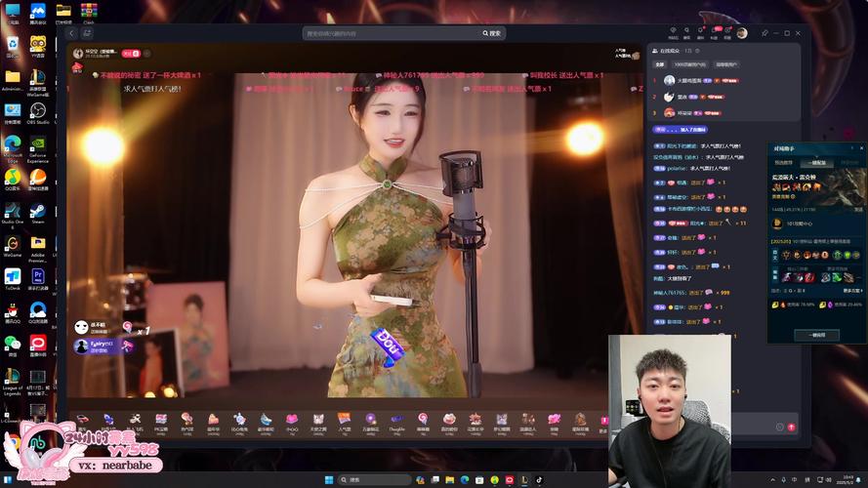Open the 一键配装 tab in the helper panel
This screenshot has height=488, width=868.
817,163
